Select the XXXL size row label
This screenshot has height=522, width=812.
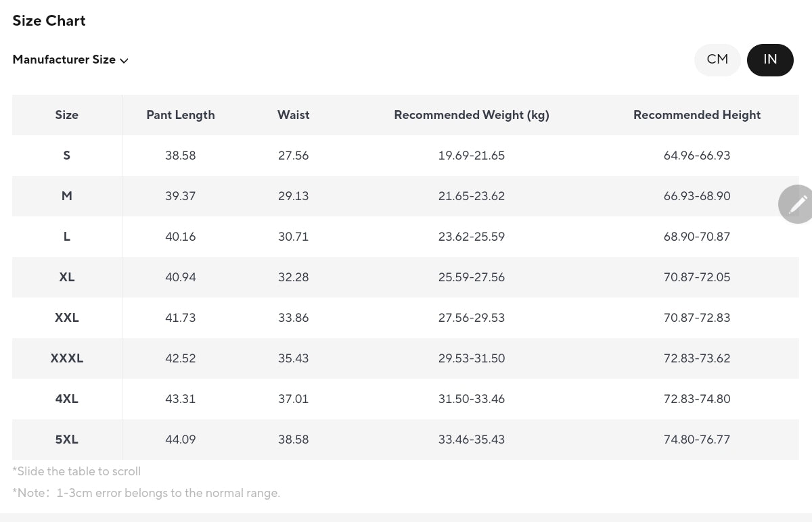[x=67, y=358]
